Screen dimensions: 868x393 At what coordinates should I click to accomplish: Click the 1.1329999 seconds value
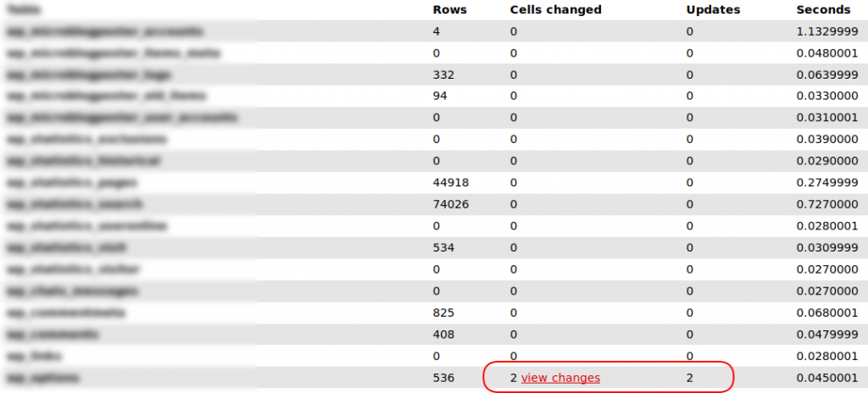pyautogui.click(x=827, y=31)
